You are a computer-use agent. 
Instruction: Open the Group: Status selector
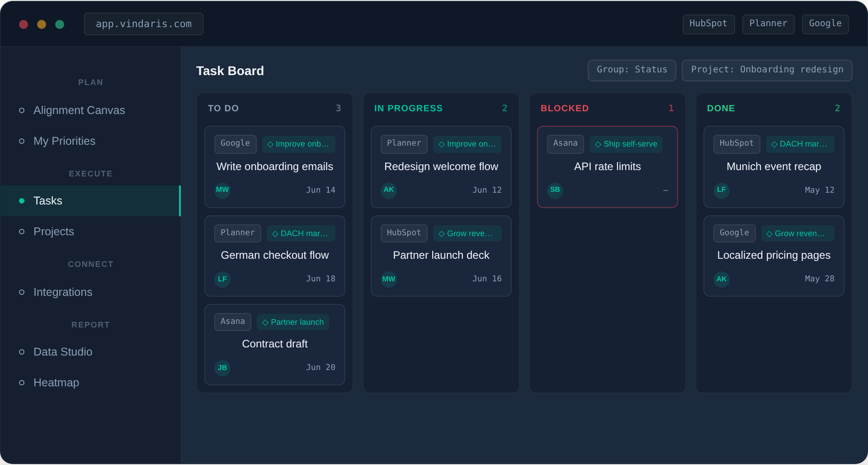tap(632, 70)
